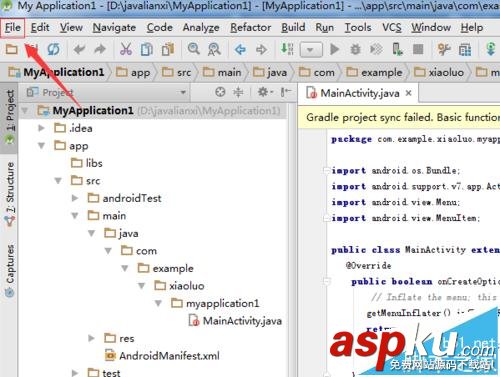This screenshot has width=500, height=377.
Task: Expand the res folder
Action: point(92,338)
